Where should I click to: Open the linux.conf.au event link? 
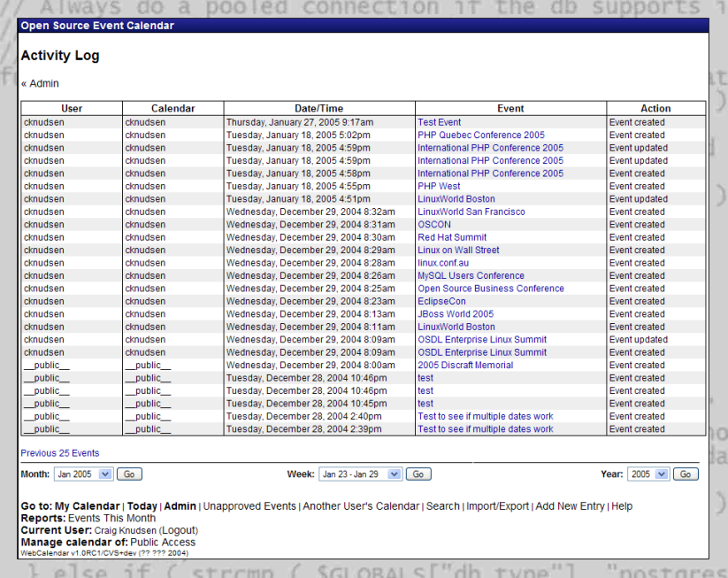[443, 263]
